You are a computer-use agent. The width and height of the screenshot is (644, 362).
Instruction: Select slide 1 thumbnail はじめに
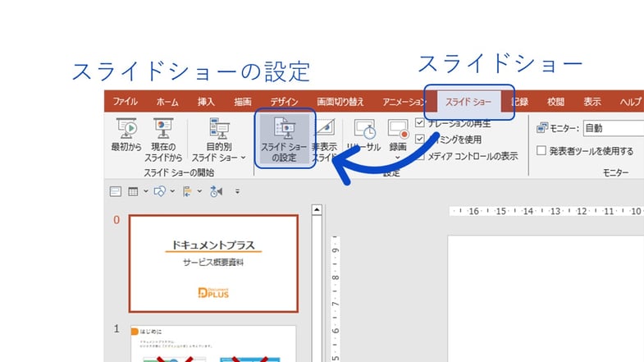213,343
